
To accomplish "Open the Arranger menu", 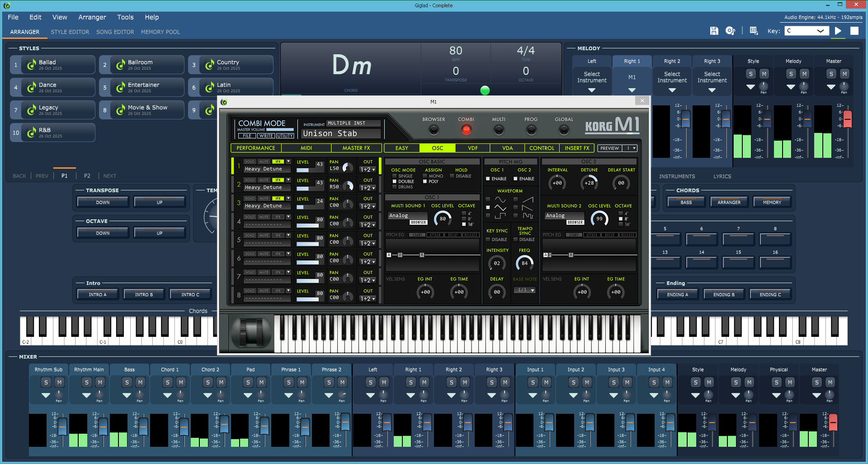I will click(x=92, y=17).
